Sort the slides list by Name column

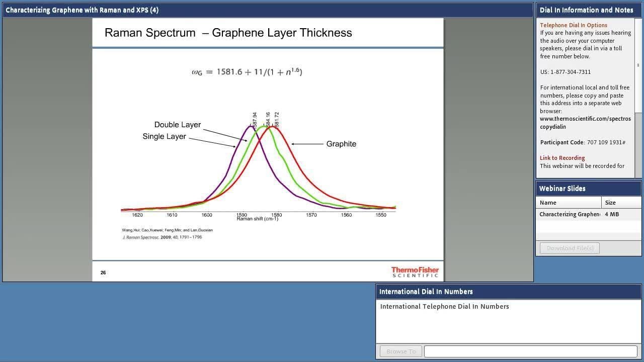(568, 203)
